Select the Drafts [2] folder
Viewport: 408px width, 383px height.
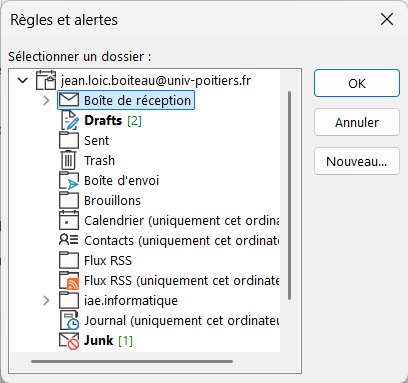coord(113,120)
